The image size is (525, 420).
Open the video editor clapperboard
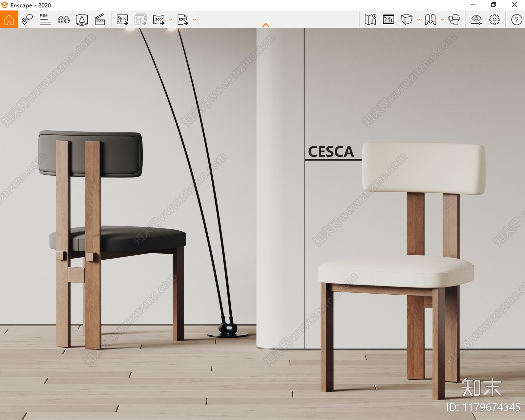(100, 20)
